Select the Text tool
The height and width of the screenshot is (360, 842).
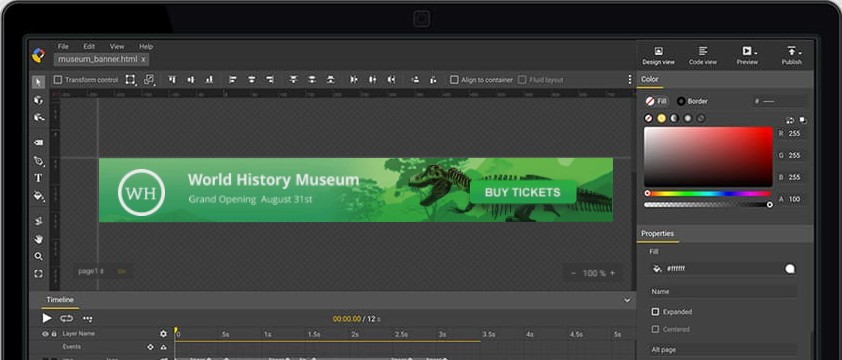coord(38,178)
